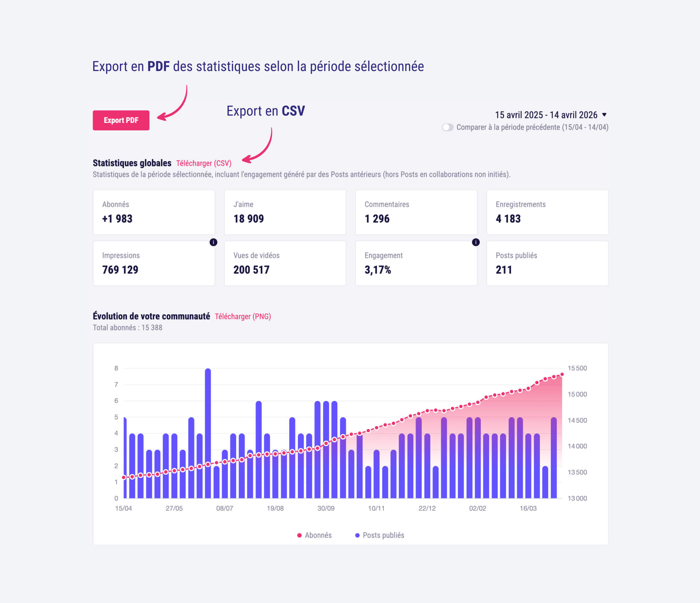The height and width of the screenshot is (603, 700).
Task: Select the Vues de vidéos card
Action: coord(285,263)
